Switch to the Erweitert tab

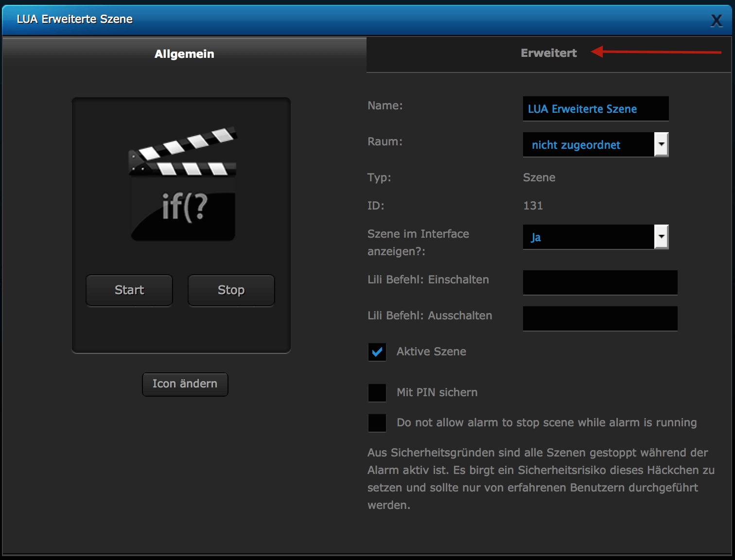coord(548,53)
